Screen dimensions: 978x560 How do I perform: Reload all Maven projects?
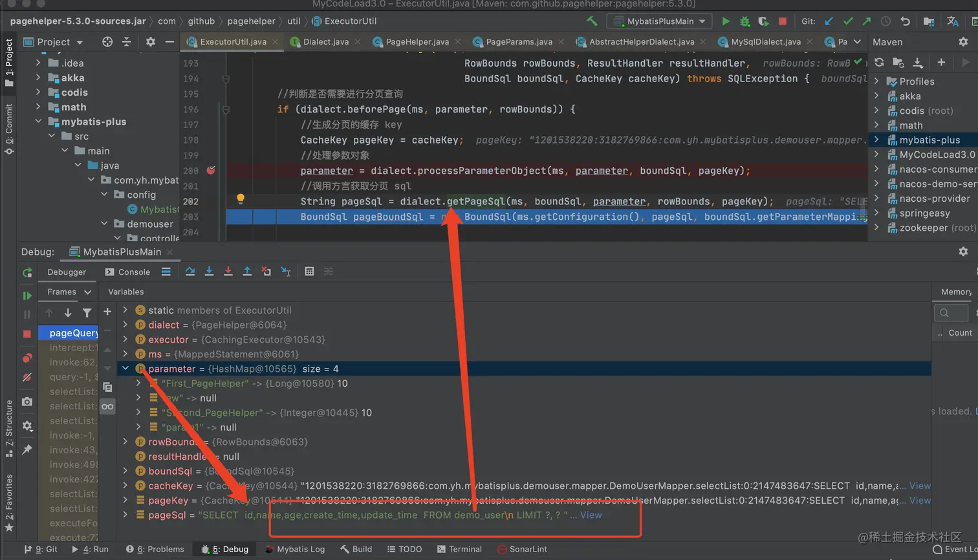click(x=879, y=63)
